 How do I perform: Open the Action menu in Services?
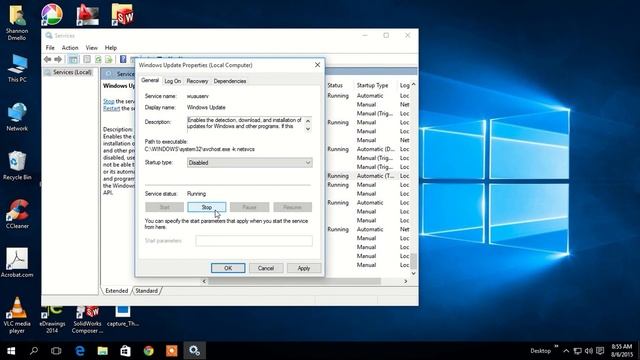pos(70,48)
